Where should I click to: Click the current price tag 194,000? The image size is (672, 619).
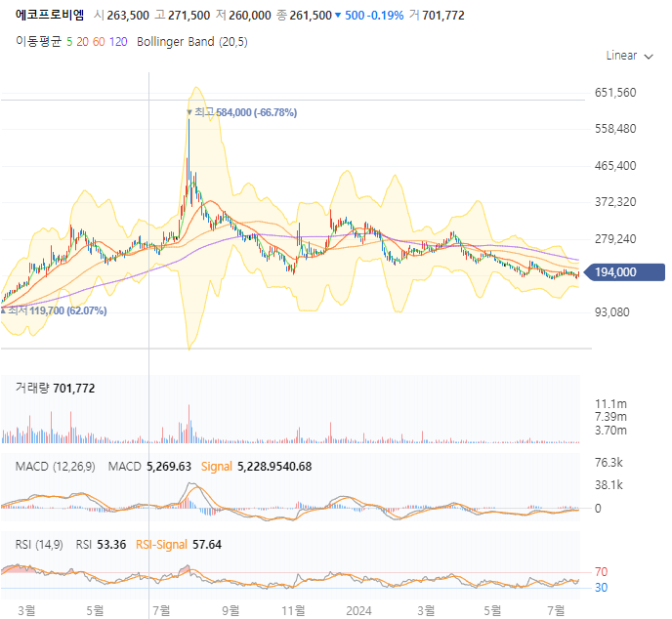pyautogui.click(x=624, y=272)
